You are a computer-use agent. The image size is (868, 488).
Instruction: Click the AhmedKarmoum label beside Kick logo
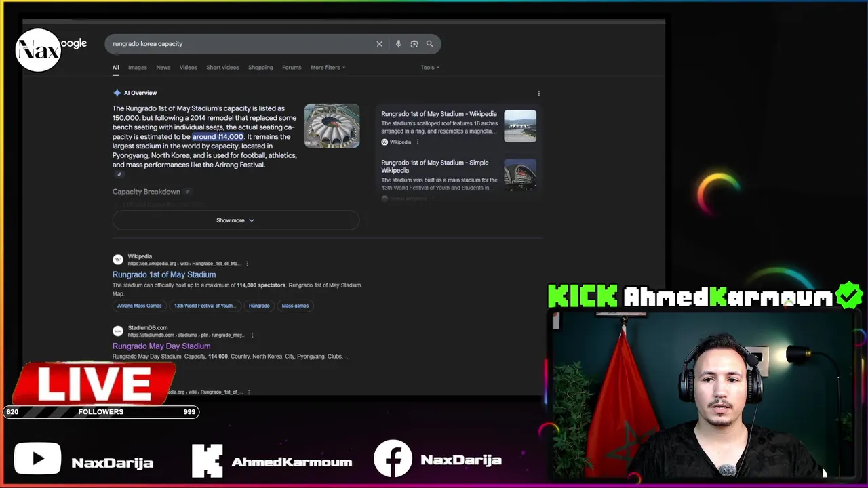[292, 462]
